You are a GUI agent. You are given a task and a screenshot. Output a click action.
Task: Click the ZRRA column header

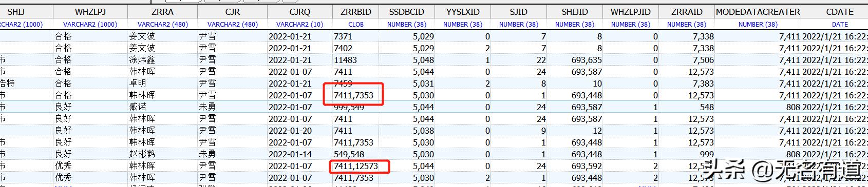tap(163, 12)
